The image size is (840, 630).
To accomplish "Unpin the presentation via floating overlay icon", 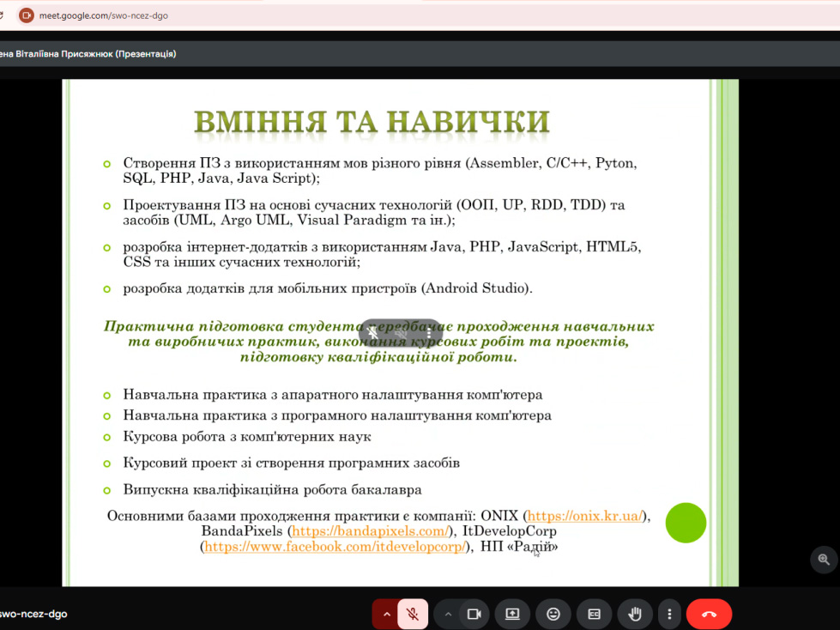I will [x=373, y=333].
